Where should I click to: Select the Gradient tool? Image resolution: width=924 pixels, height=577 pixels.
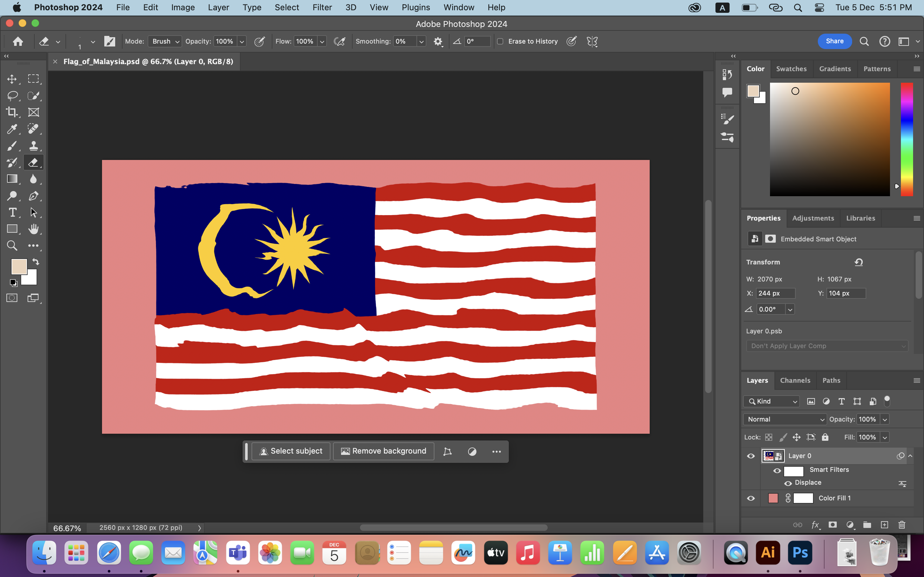click(x=12, y=179)
